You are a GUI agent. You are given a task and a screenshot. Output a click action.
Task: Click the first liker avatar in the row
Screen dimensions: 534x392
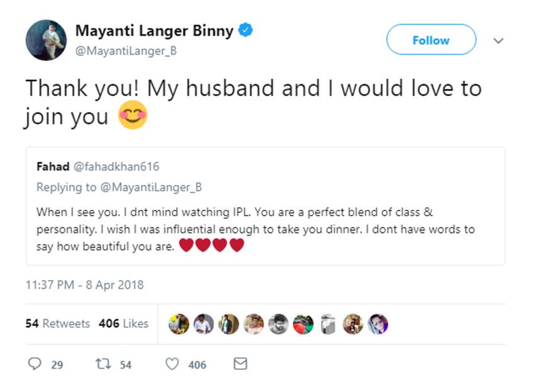[x=179, y=324]
